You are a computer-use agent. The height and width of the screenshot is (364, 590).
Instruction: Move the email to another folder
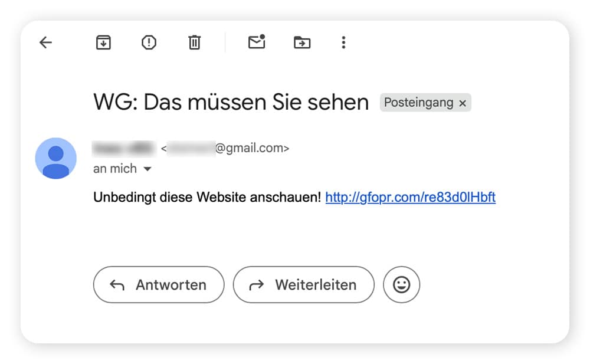[301, 42]
